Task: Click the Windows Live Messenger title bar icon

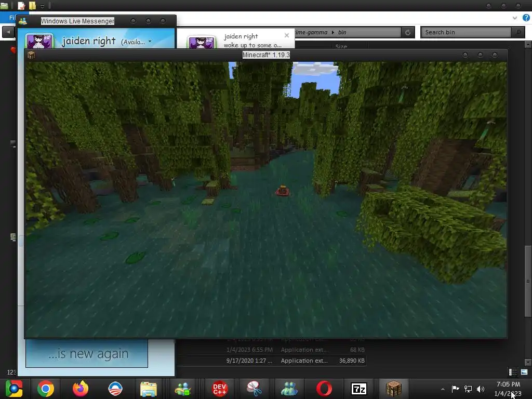Action: pos(23,21)
